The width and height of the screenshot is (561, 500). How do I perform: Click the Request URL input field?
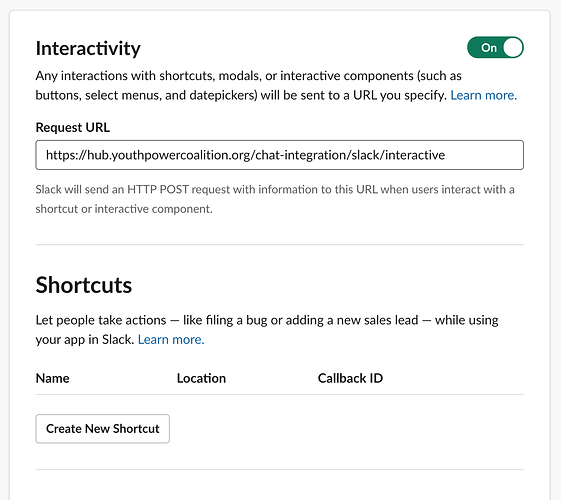279,155
